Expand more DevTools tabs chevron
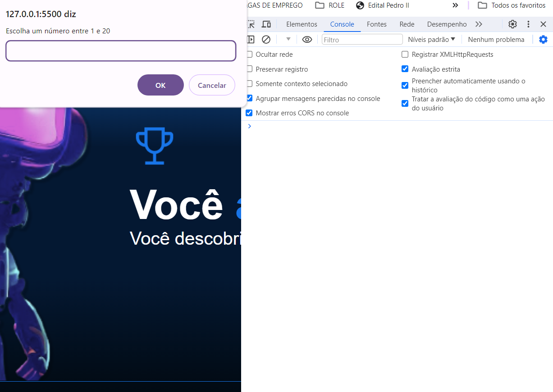 (x=479, y=24)
